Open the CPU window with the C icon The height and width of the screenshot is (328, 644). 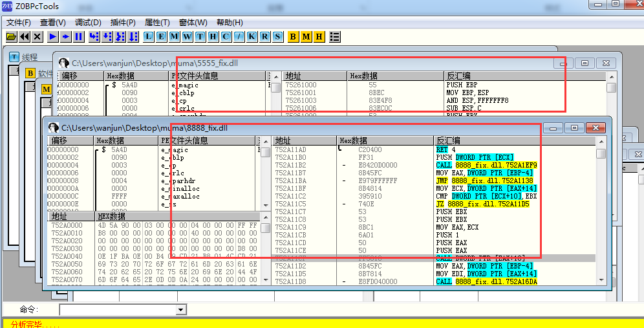pyautogui.click(x=226, y=37)
